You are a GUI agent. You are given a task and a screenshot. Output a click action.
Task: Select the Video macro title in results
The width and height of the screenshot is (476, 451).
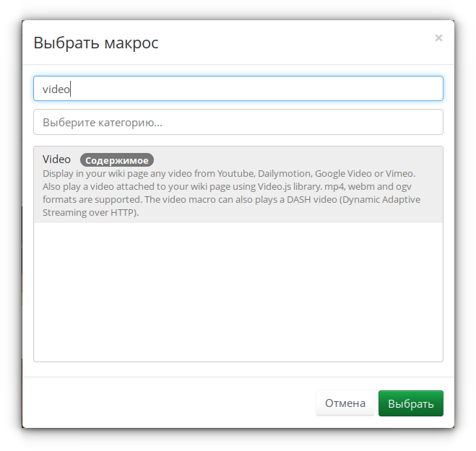[x=56, y=159]
